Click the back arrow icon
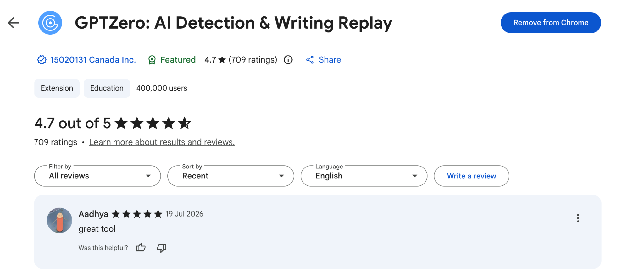Image resolution: width=644 pixels, height=269 pixels. pyautogui.click(x=13, y=23)
